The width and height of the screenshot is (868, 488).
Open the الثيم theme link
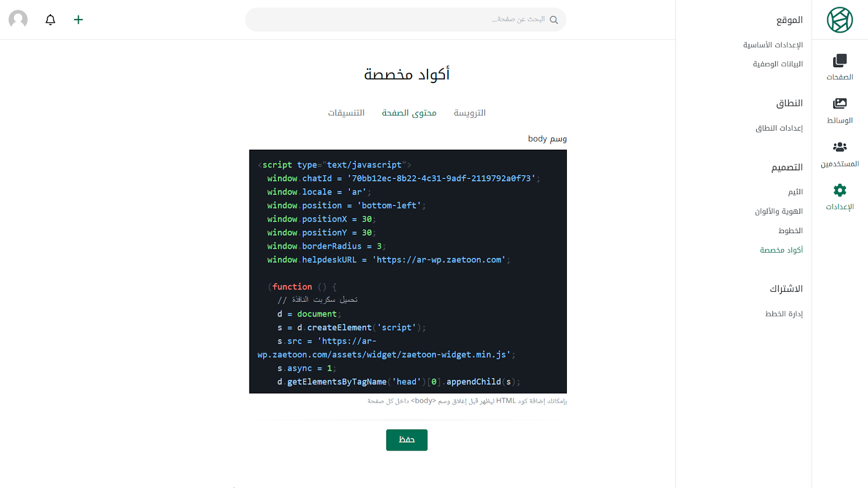(795, 192)
